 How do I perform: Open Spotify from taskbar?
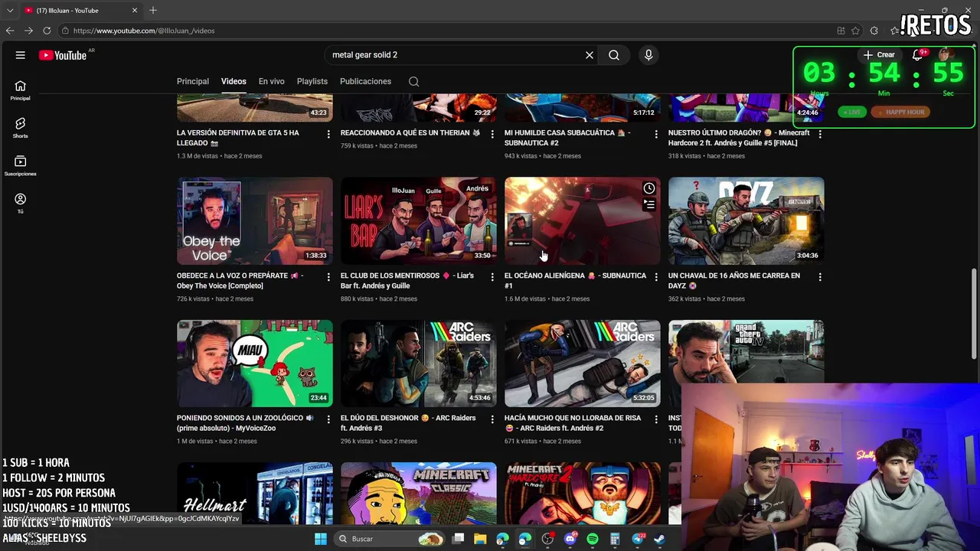tap(593, 539)
